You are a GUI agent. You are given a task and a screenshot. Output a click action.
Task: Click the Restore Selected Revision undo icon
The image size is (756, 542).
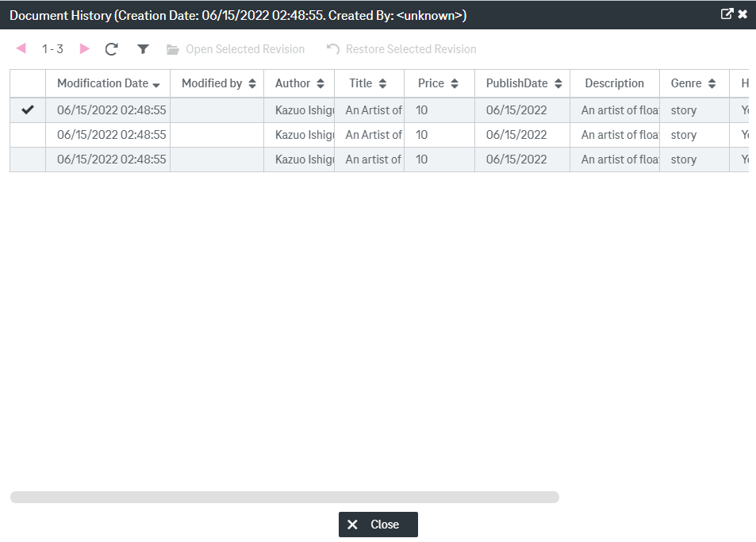[332, 48]
